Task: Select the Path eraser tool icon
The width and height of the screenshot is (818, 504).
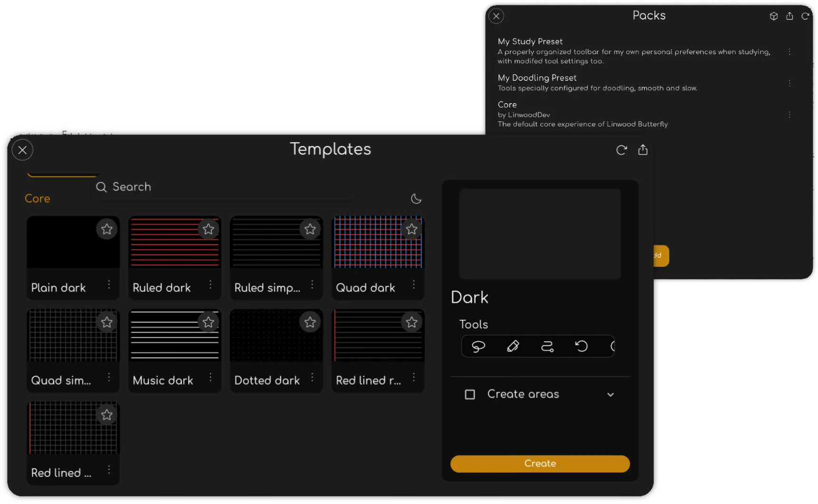Action: tap(547, 346)
